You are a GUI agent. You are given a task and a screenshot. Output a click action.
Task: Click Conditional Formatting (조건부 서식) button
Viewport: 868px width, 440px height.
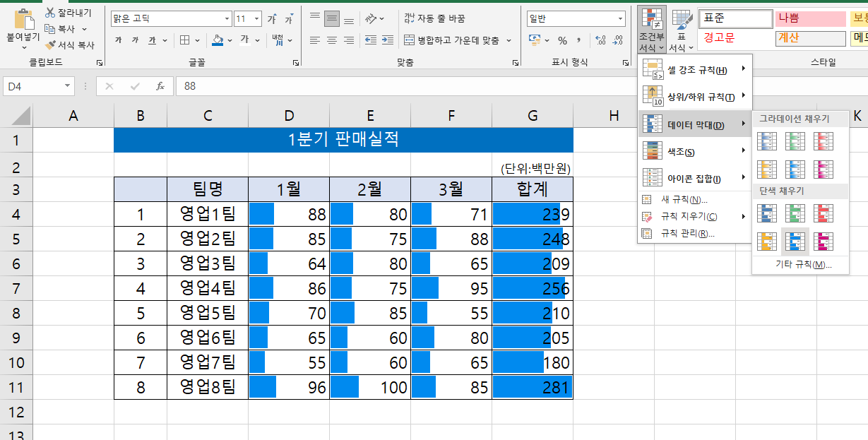pyautogui.click(x=651, y=30)
